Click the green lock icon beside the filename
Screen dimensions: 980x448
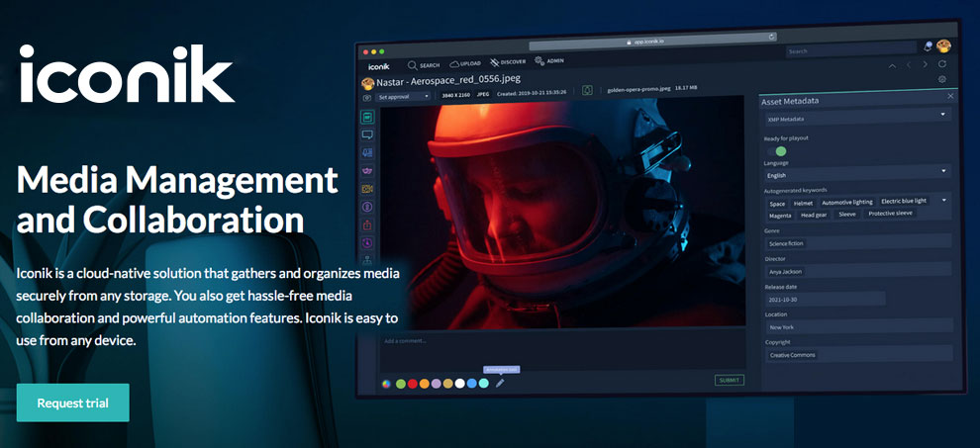point(587,90)
